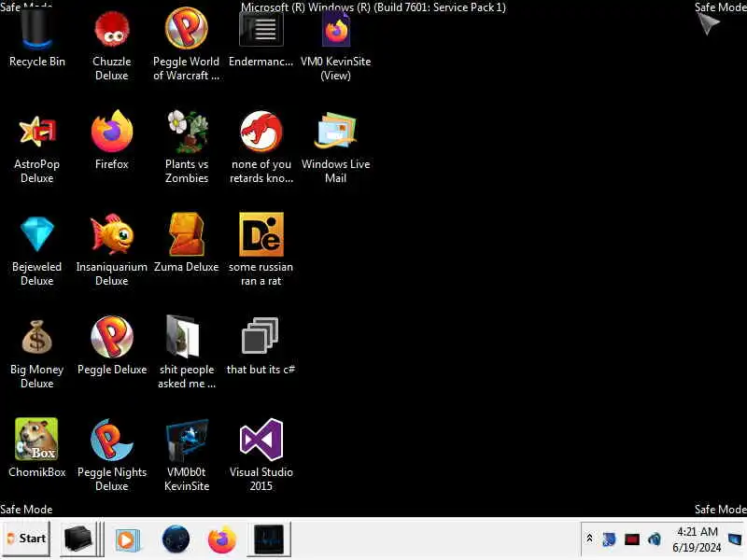
Task: Click the red dragon desktop icon
Action: 261,131
